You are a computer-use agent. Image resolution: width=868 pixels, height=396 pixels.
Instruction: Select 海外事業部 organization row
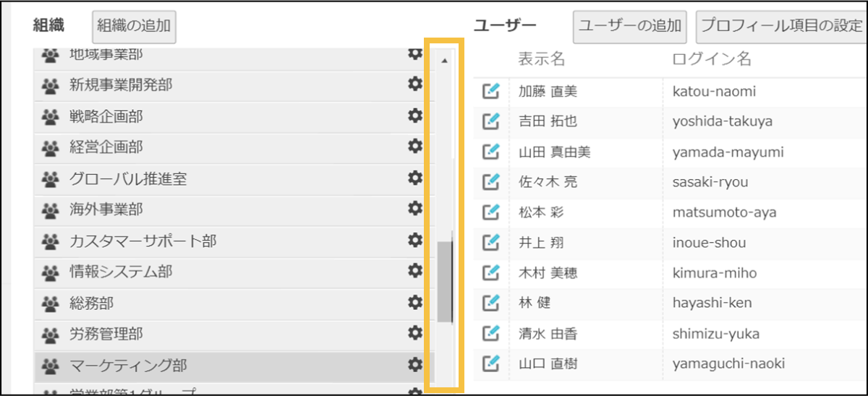[106, 210]
